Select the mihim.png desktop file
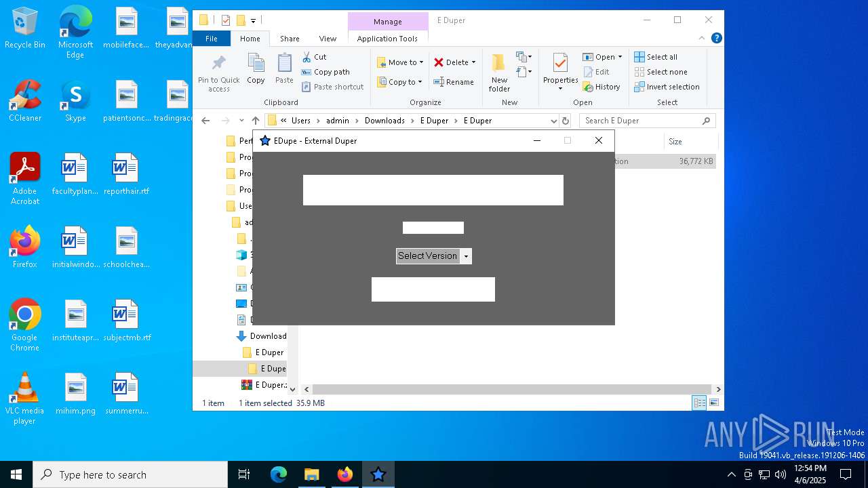 click(x=76, y=394)
